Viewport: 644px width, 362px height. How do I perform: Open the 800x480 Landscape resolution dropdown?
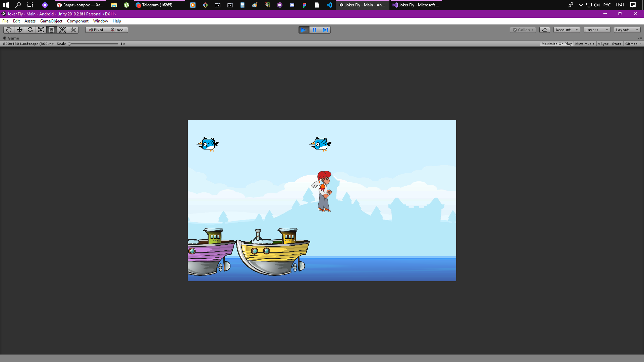coord(28,44)
